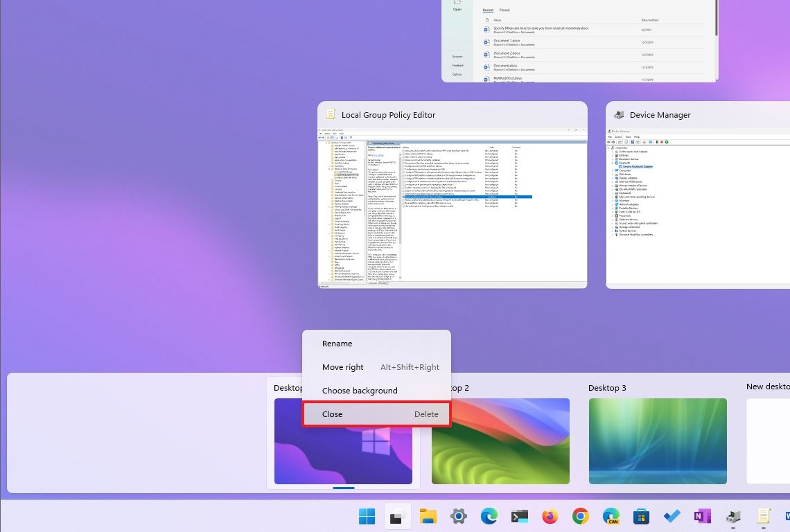Click Close to delete the desktop
Viewport: 790px width, 532px height.
332,414
